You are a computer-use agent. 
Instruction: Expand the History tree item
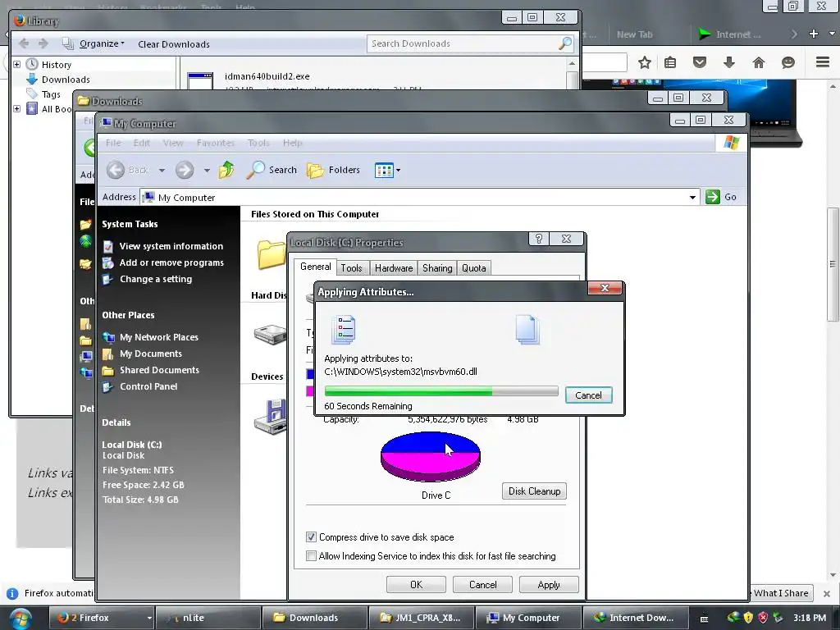(x=16, y=64)
